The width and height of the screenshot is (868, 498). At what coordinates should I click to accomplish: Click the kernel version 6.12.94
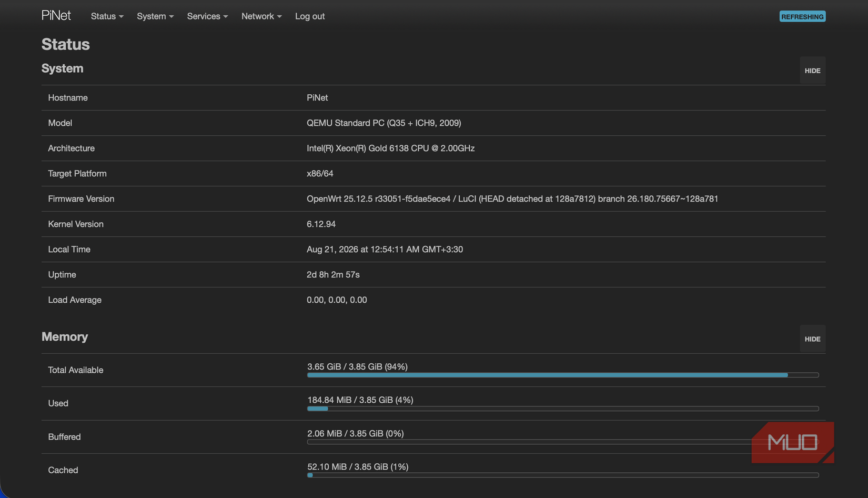(321, 224)
